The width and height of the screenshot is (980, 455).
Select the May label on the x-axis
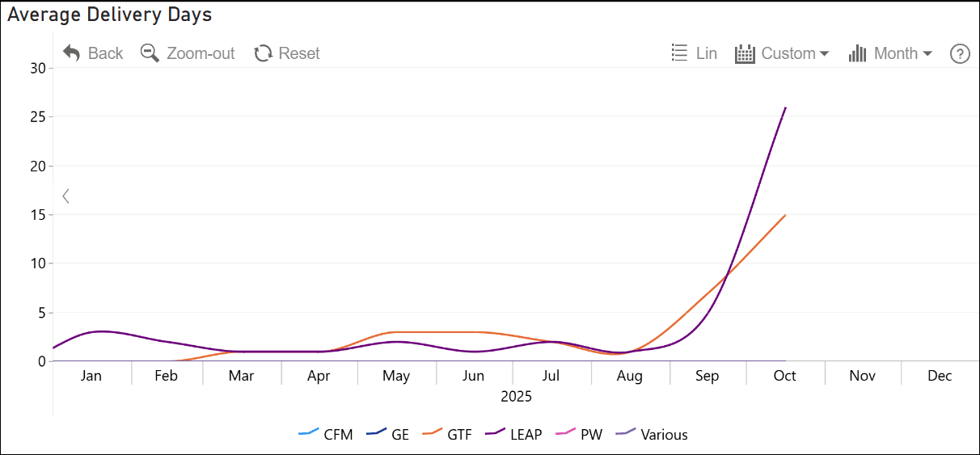coord(396,376)
